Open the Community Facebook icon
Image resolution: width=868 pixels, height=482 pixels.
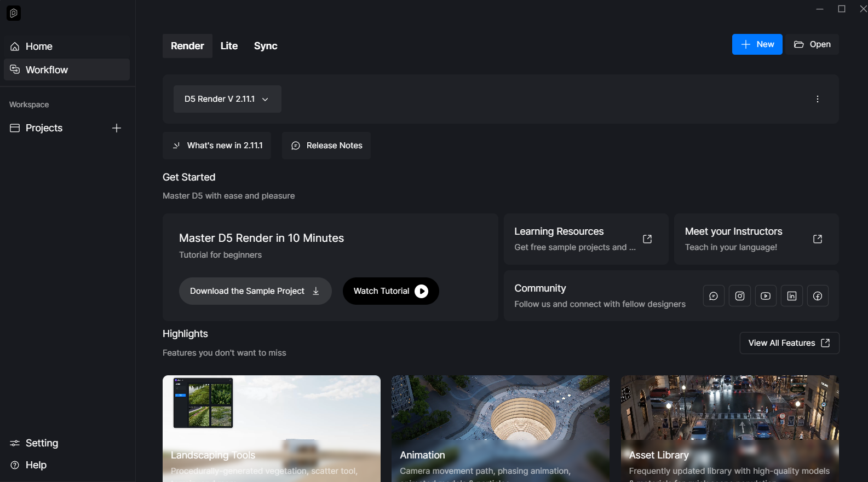click(817, 296)
